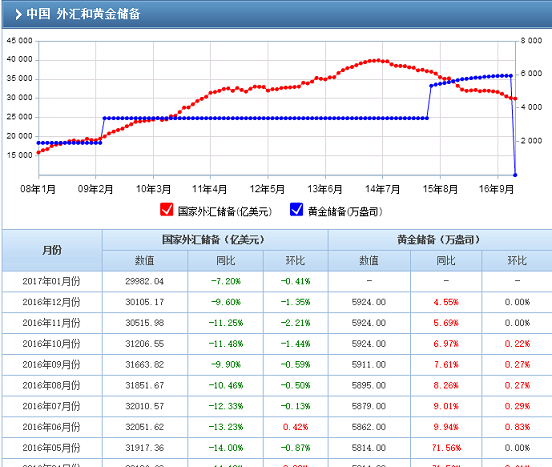Click the red 71.56% cell in 2016年05月份 row
The width and height of the screenshot is (552, 467).
[446, 448]
